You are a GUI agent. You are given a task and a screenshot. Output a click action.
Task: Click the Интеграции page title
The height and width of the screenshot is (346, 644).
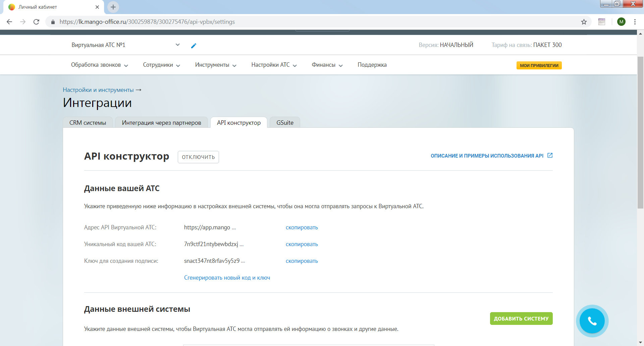(x=97, y=103)
